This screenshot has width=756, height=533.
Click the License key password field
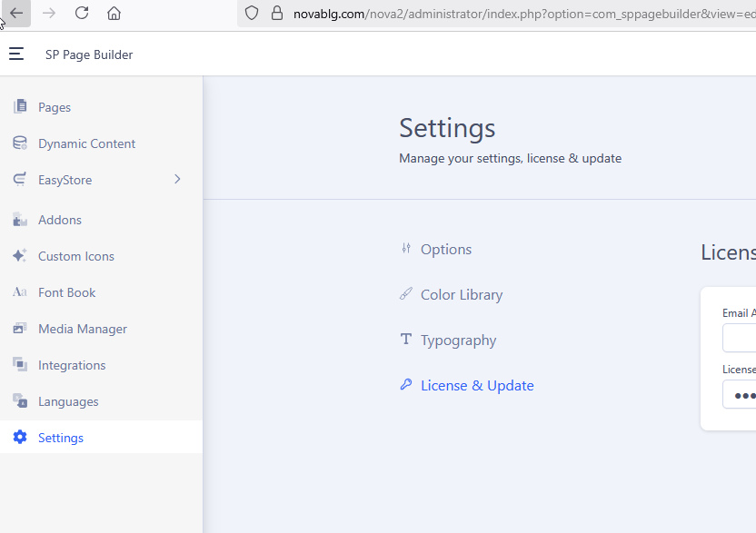(x=741, y=395)
